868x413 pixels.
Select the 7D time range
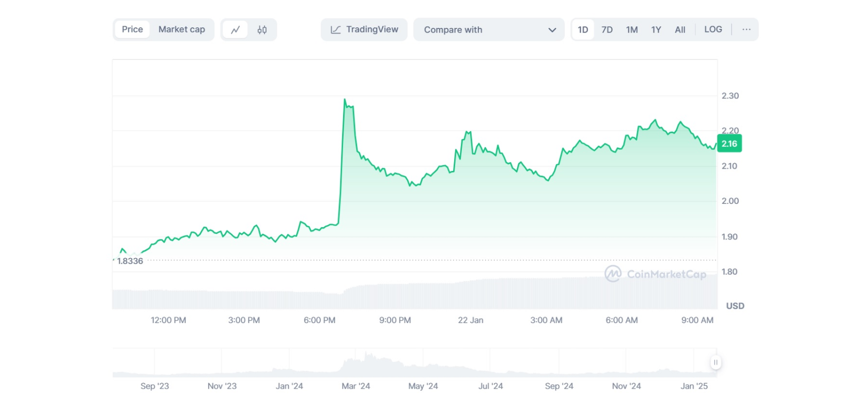[607, 30]
